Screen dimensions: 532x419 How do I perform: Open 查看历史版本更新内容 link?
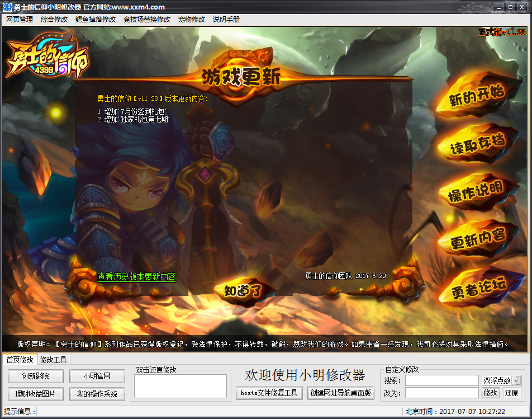point(137,277)
